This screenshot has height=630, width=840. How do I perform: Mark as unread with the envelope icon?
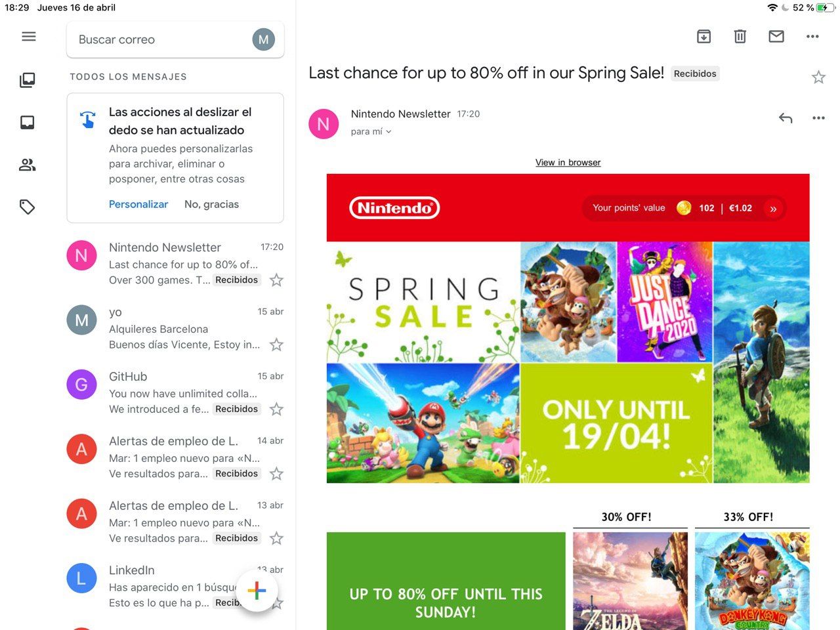tap(776, 37)
